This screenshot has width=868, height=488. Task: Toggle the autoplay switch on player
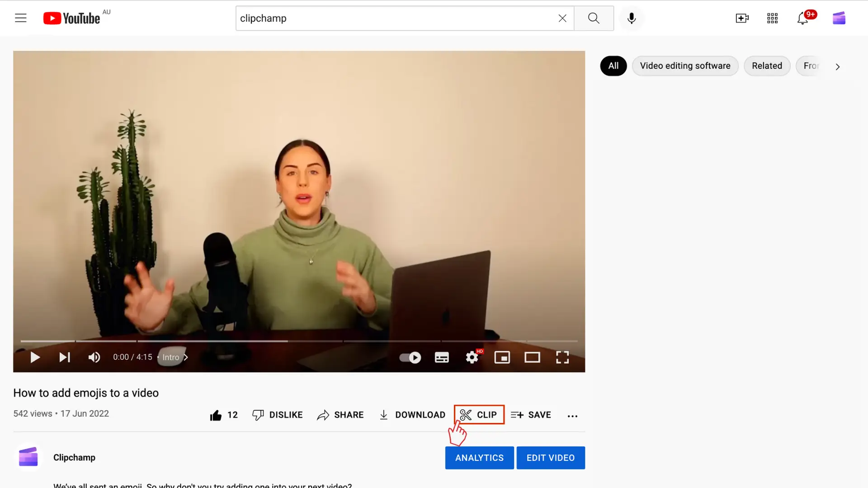pyautogui.click(x=411, y=357)
